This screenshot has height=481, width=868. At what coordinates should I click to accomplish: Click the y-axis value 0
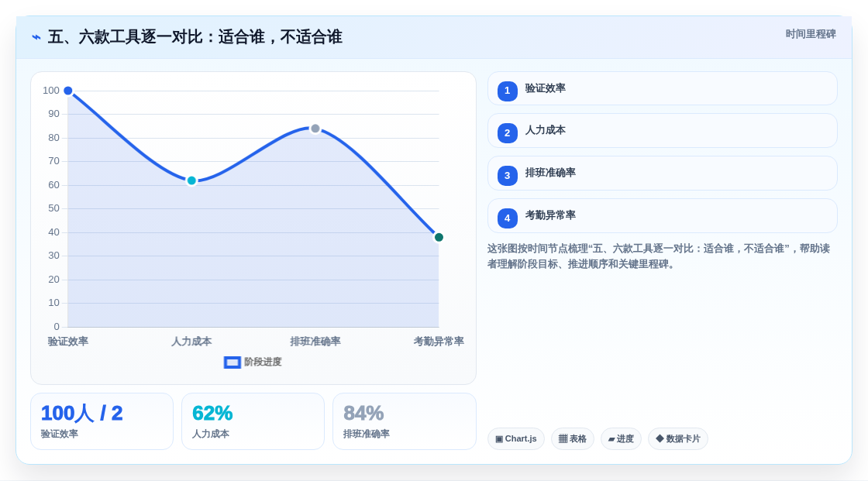click(57, 327)
